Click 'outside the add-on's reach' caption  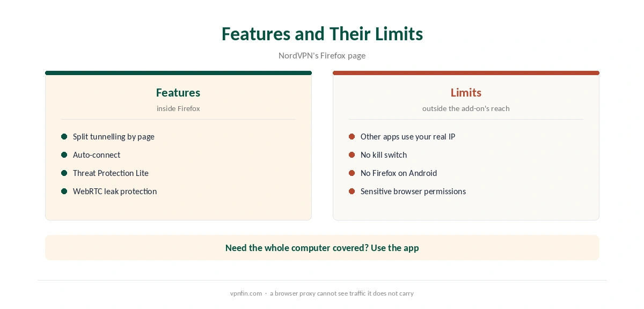[466, 108]
